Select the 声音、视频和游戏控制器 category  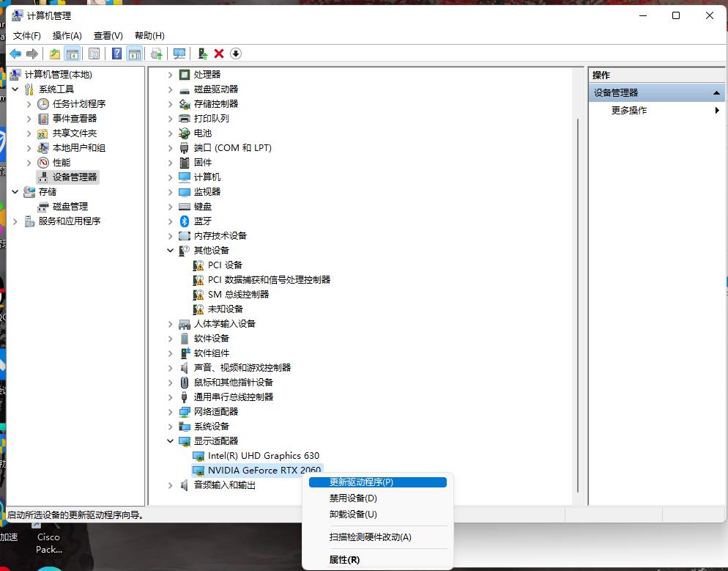tap(242, 368)
